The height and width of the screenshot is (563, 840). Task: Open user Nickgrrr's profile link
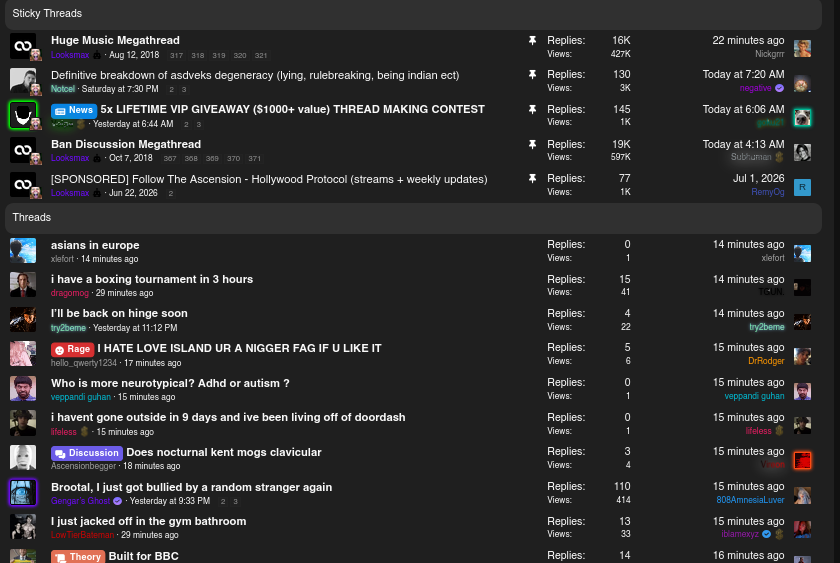click(x=769, y=54)
